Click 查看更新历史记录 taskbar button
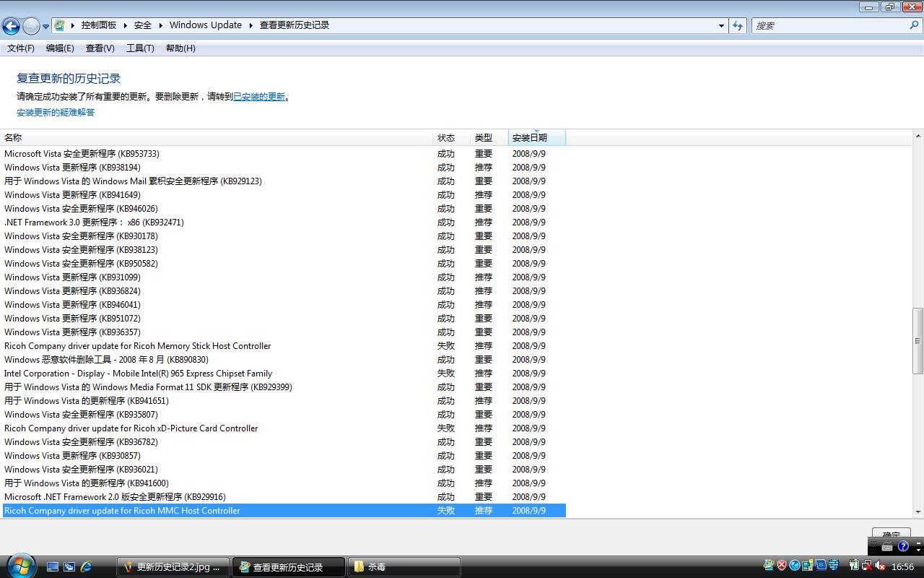 [289, 567]
